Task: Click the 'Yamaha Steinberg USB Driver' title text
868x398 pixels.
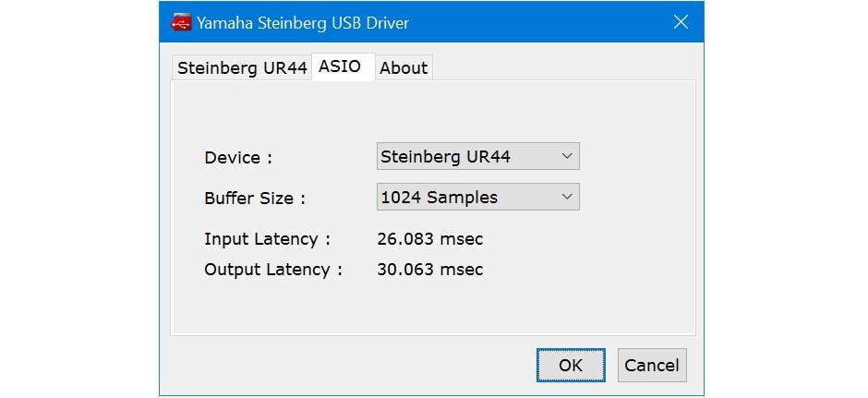Action: pyautogui.click(x=303, y=23)
